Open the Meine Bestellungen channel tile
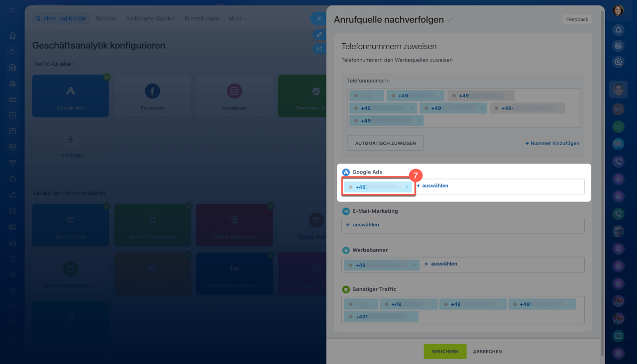The image size is (637, 364). 71,273
